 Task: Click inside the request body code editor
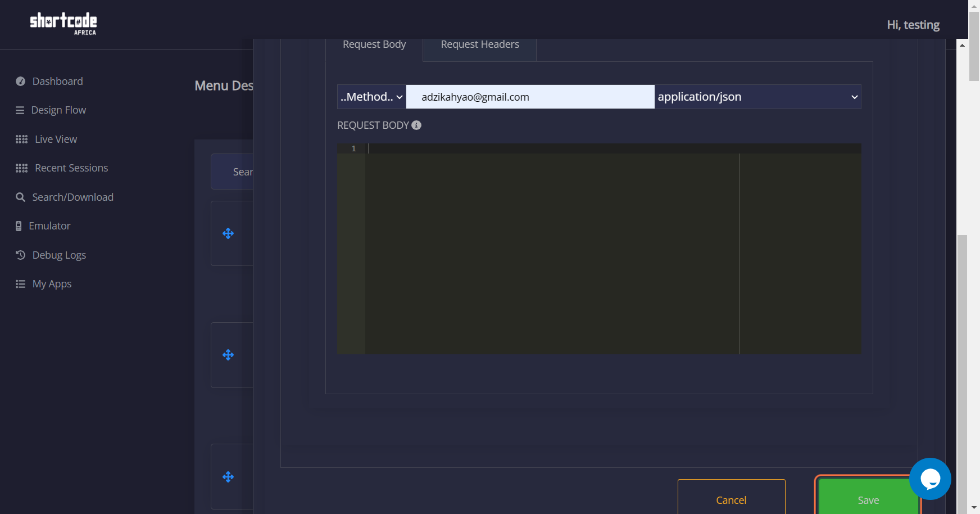[613, 249]
